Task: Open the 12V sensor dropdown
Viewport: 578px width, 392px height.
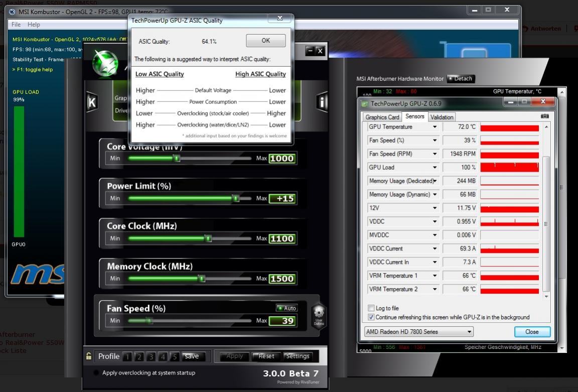Action: click(x=435, y=208)
